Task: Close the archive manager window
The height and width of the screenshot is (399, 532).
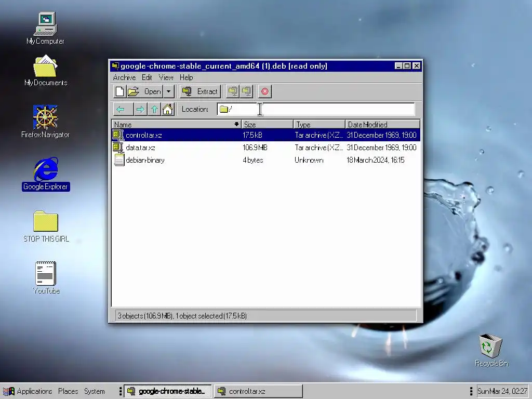Action: click(x=417, y=66)
